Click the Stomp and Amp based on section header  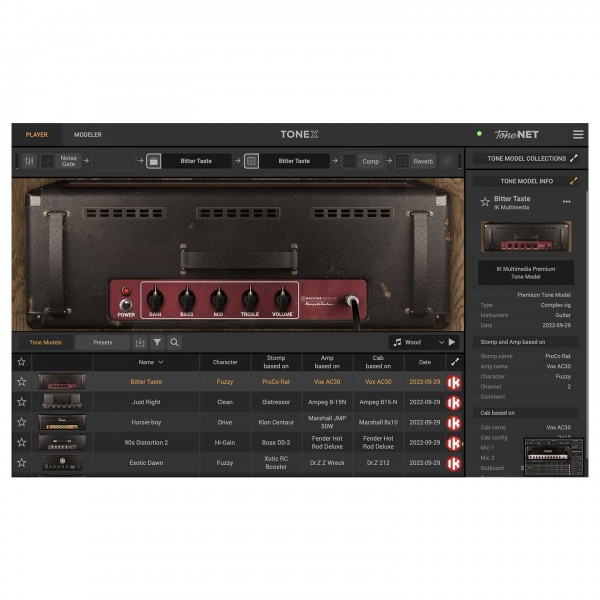pos(526,342)
